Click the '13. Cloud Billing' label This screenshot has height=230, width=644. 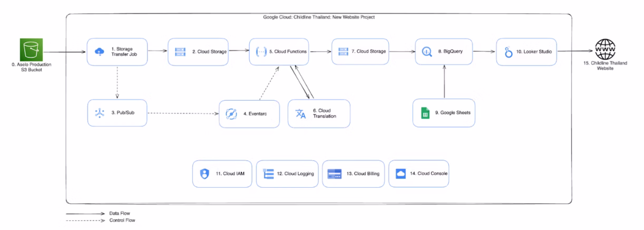[x=363, y=174]
